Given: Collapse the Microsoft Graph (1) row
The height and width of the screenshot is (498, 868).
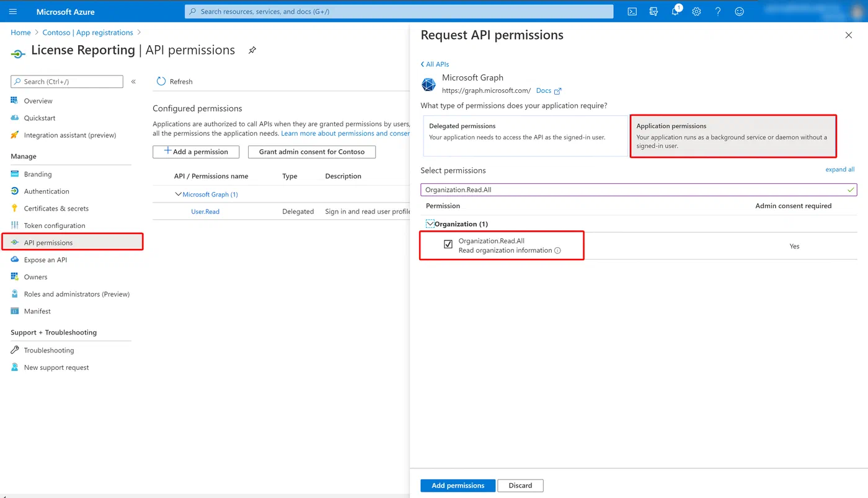Looking at the screenshot, I should [179, 194].
